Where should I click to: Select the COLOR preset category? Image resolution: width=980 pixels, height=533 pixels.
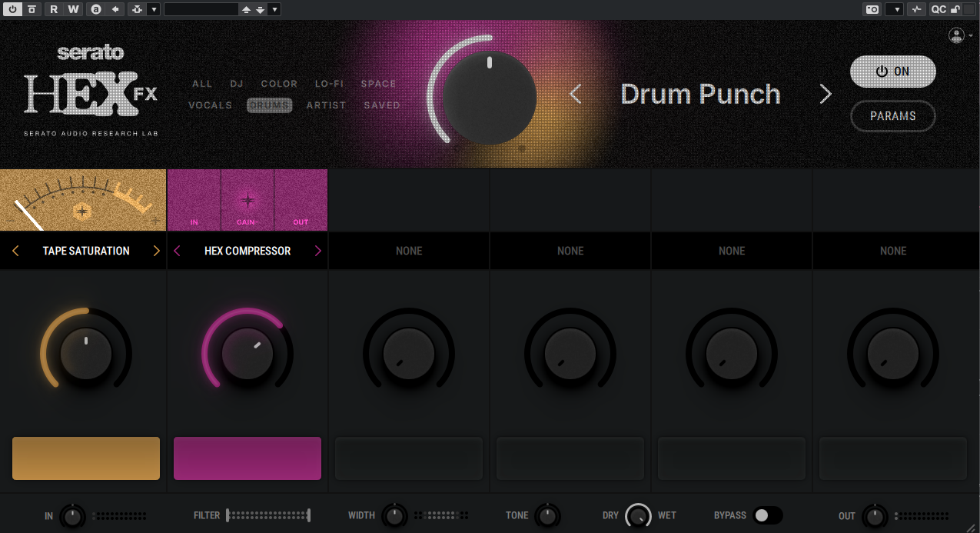click(x=279, y=84)
